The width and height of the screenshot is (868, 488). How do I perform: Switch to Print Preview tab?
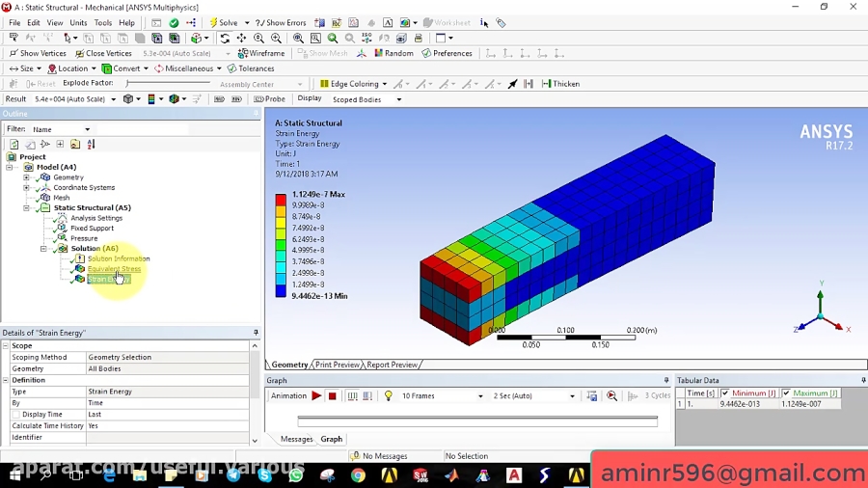point(338,365)
